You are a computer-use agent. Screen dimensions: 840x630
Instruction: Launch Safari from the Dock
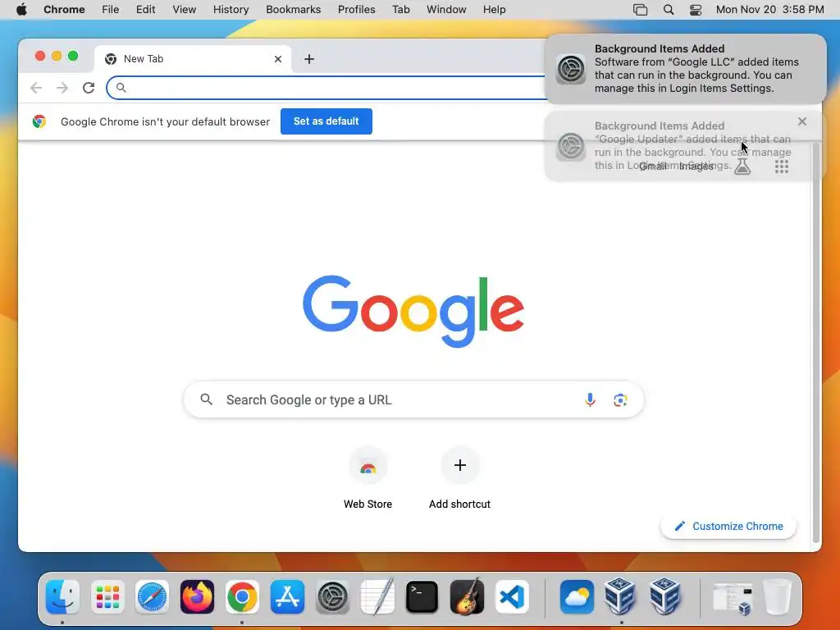click(152, 596)
